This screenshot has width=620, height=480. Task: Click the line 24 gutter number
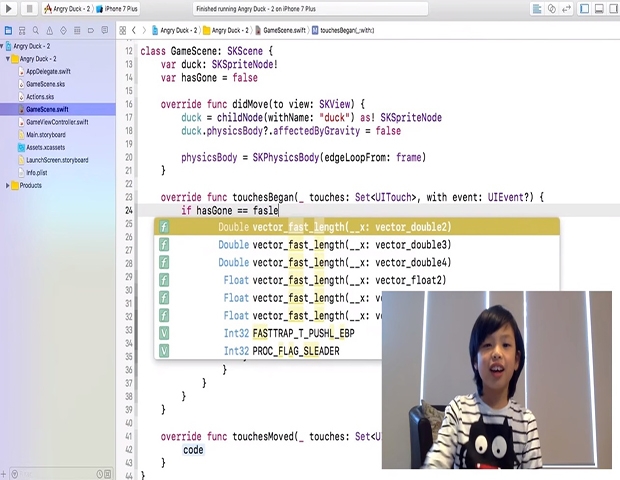click(x=129, y=210)
